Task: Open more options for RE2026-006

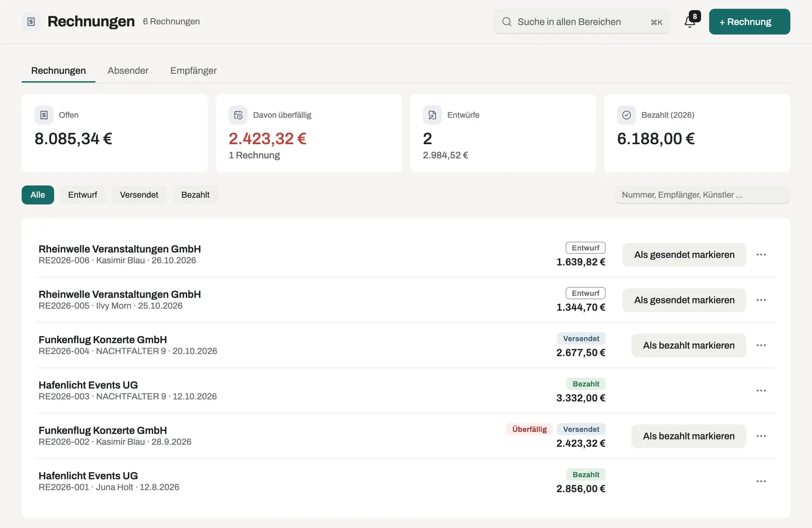Action: (761, 255)
